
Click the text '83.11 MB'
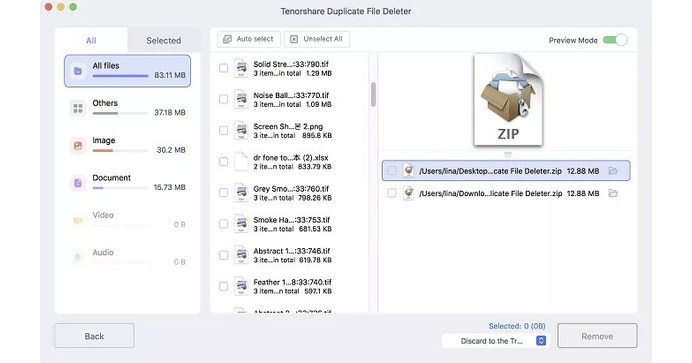coord(169,75)
